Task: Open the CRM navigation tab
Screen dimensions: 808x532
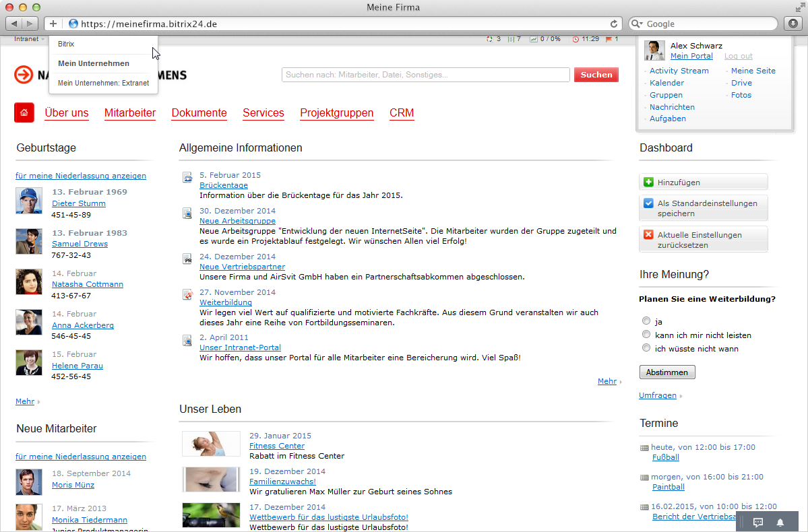Action: [402, 112]
